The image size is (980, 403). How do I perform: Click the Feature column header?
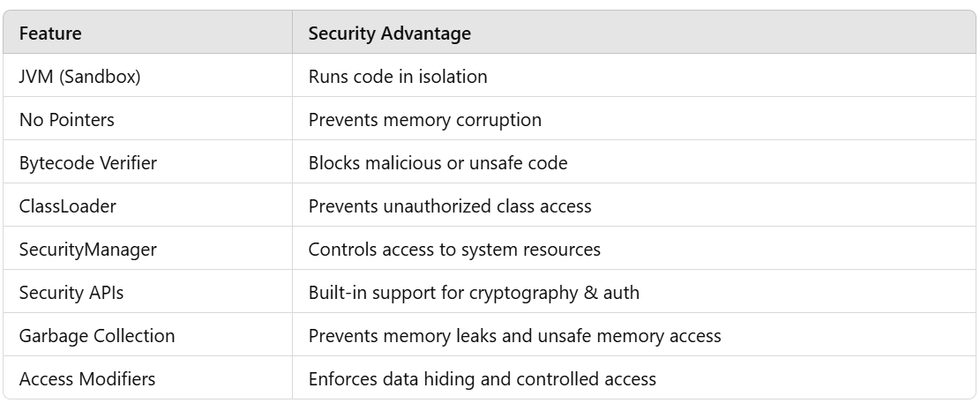coord(147,32)
